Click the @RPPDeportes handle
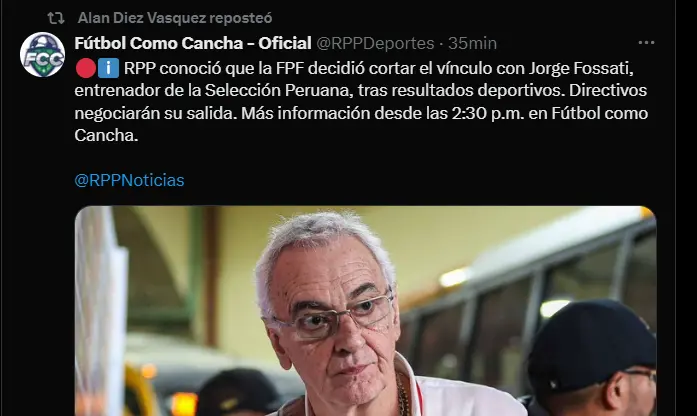The height and width of the screenshot is (416, 697). (375, 43)
